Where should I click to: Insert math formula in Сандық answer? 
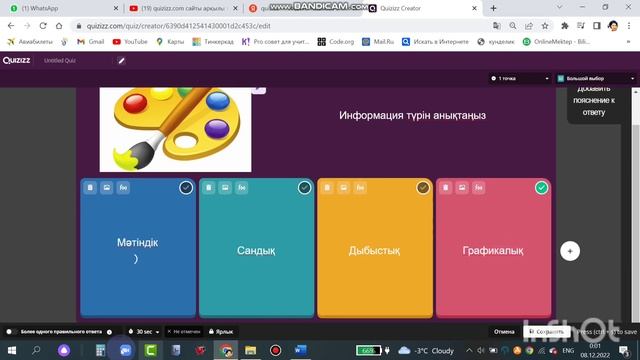tap(242, 187)
